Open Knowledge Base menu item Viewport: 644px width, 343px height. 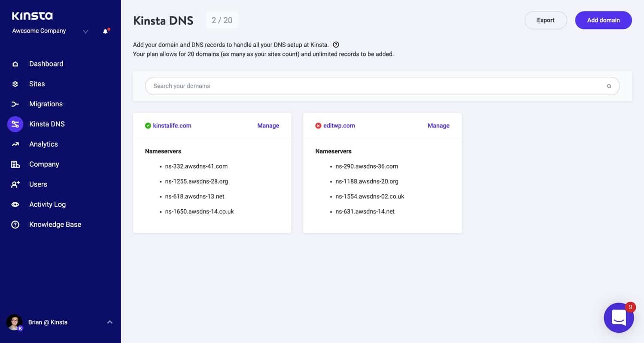(x=55, y=225)
